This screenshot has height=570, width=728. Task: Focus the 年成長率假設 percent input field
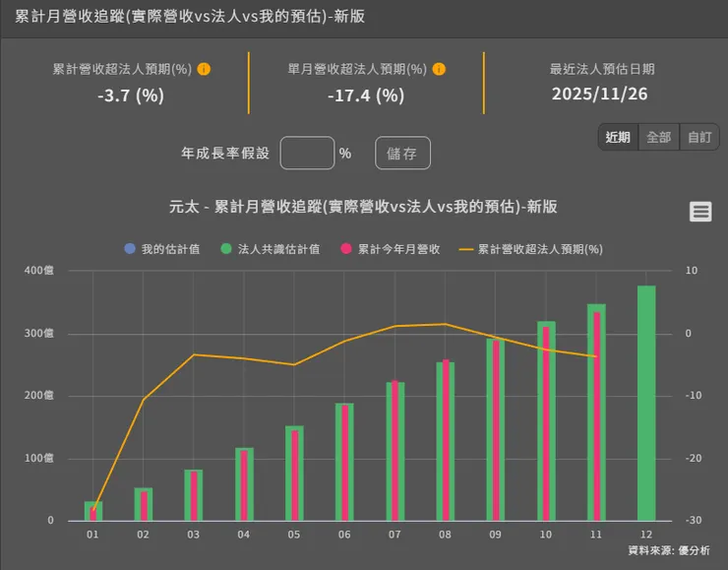click(307, 153)
